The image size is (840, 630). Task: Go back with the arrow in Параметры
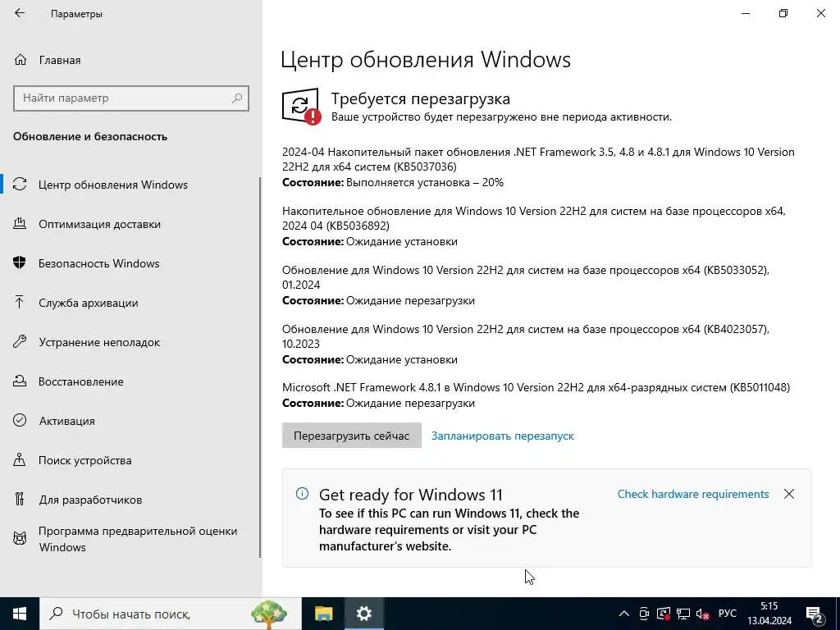point(20,13)
